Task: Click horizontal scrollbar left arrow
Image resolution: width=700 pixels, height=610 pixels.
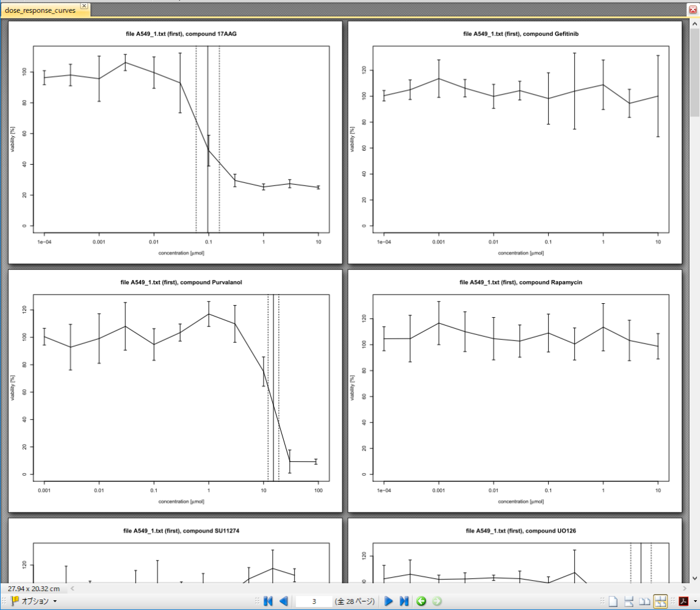Action: [73, 589]
